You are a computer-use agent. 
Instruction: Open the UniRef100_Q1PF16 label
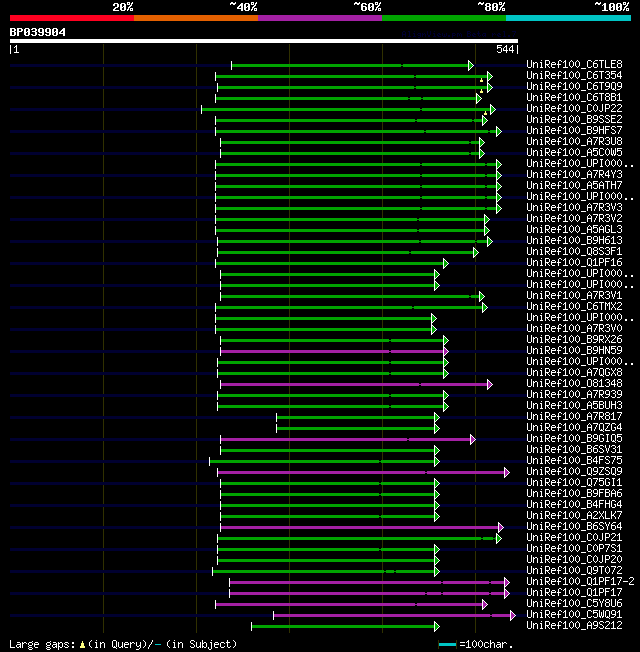coord(574,262)
